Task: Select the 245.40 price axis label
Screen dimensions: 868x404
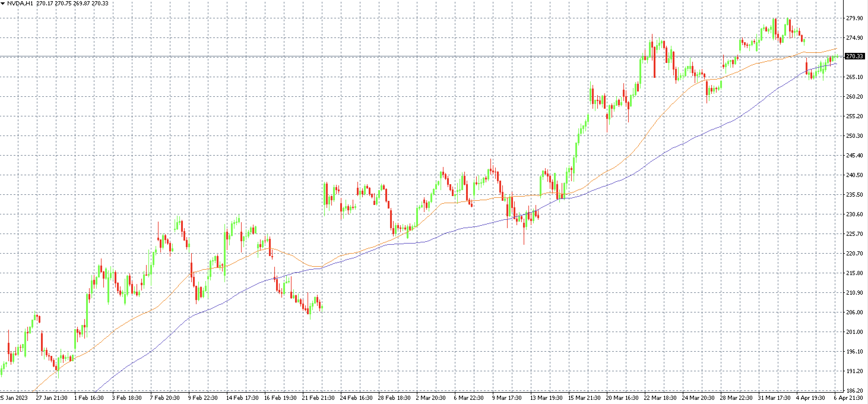Action: pos(855,155)
